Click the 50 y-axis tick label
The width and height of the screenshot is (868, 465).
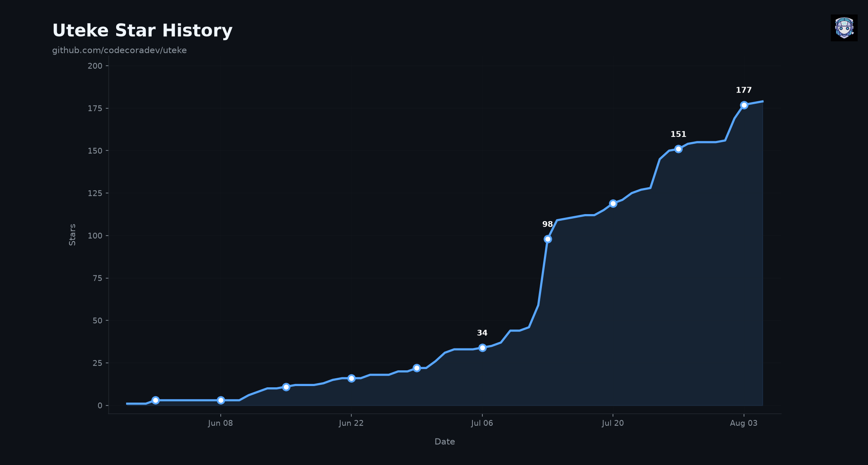coord(98,320)
